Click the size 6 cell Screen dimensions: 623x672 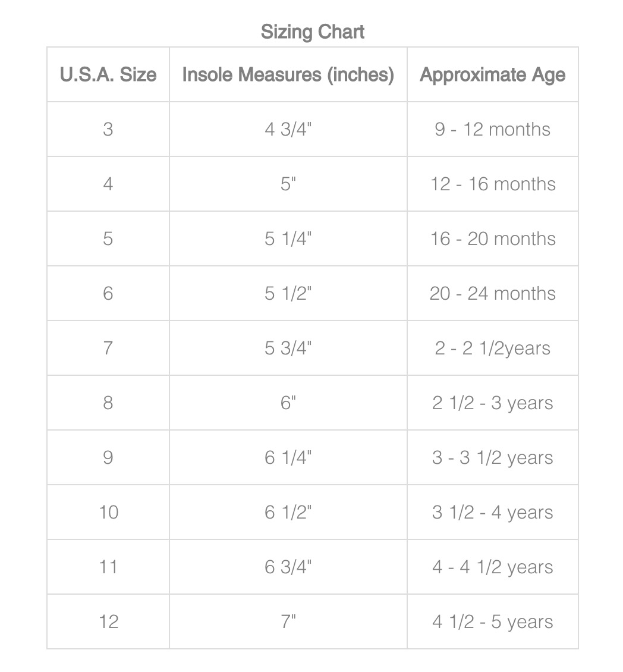pos(108,293)
